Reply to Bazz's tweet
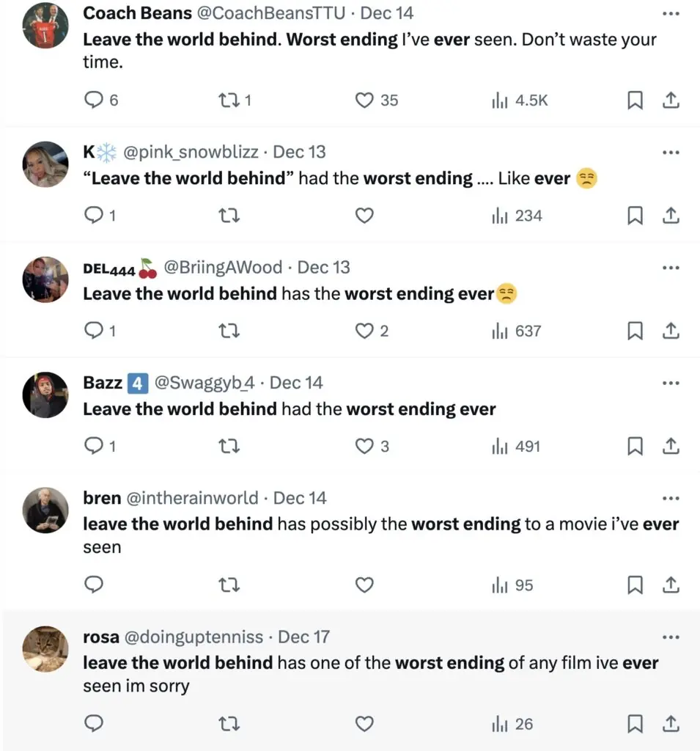Image resolution: width=700 pixels, height=751 pixels. click(x=95, y=446)
